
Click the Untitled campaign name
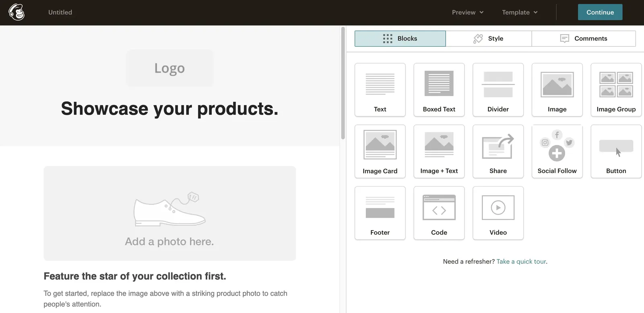coord(60,12)
